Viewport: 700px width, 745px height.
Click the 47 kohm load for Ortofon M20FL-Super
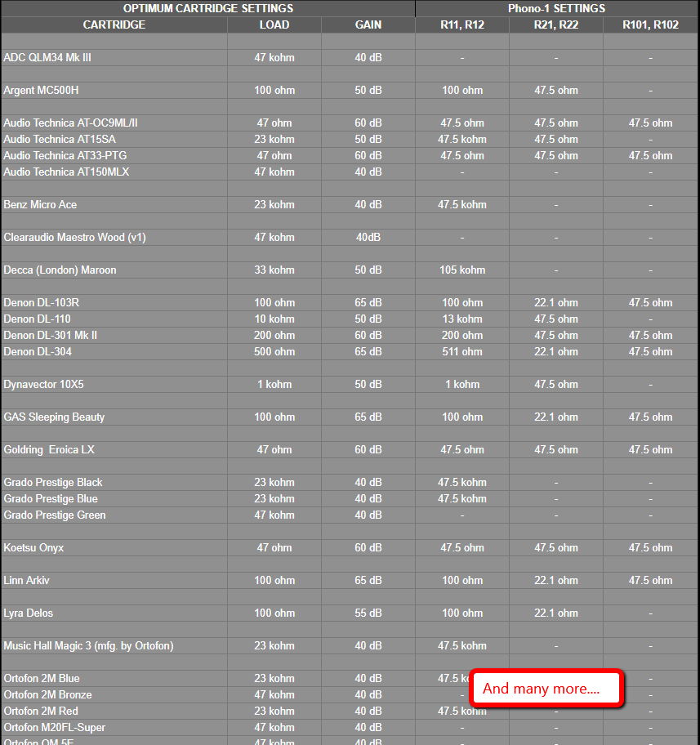[x=274, y=727]
